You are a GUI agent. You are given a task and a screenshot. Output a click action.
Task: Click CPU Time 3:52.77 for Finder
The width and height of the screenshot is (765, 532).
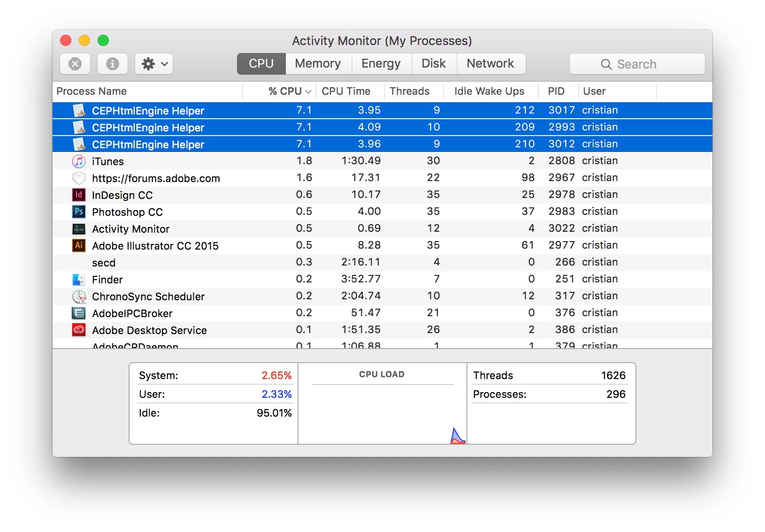[361, 279]
